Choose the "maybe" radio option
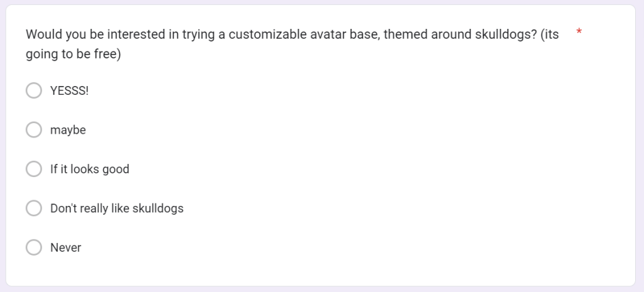The image size is (644, 292). point(33,130)
